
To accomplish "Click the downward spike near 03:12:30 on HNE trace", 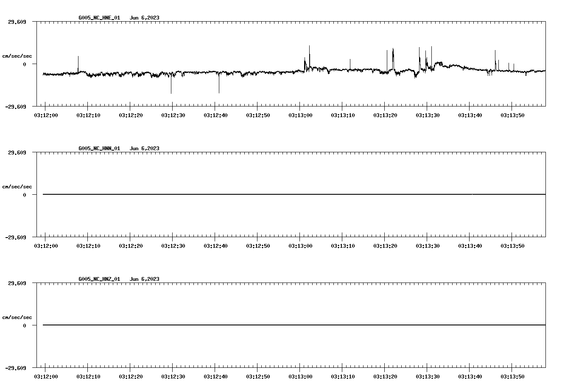I will (x=172, y=85).
